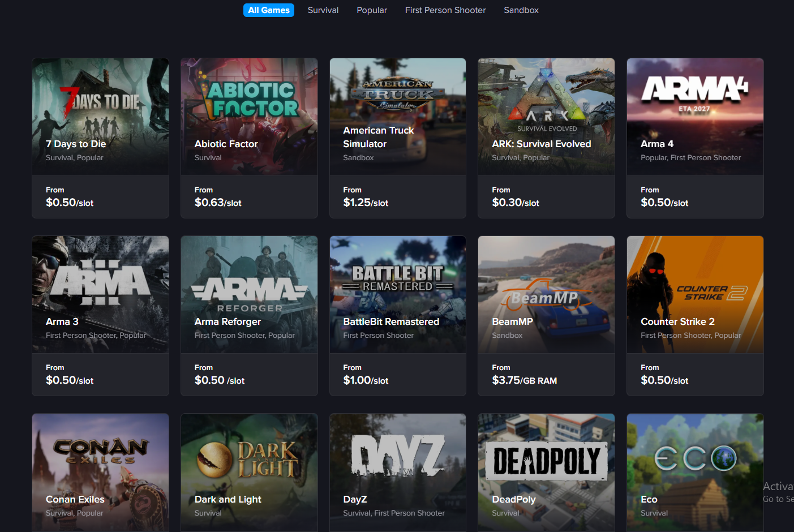
Task: Select the Conan Exiles logo artwork
Action: tap(100, 451)
